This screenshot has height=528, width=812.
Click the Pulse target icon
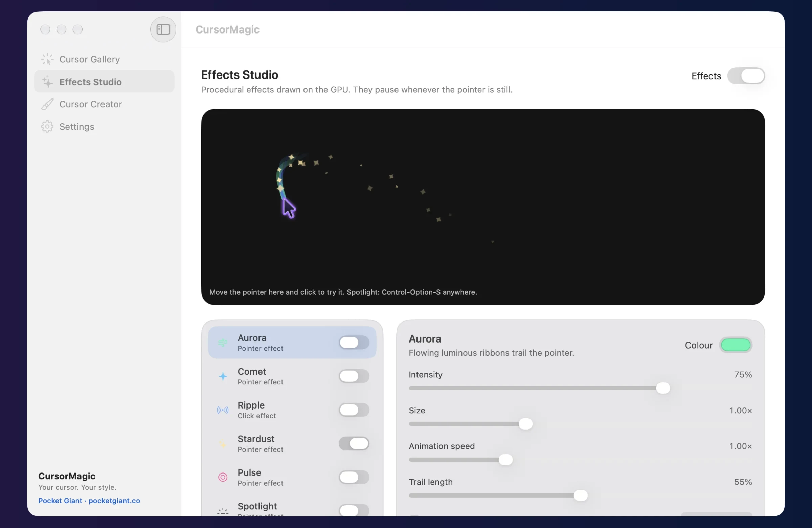tap(223, 477)
